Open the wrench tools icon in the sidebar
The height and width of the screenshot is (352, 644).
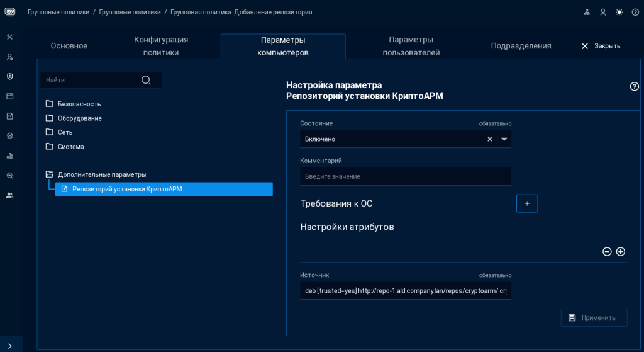9,37
